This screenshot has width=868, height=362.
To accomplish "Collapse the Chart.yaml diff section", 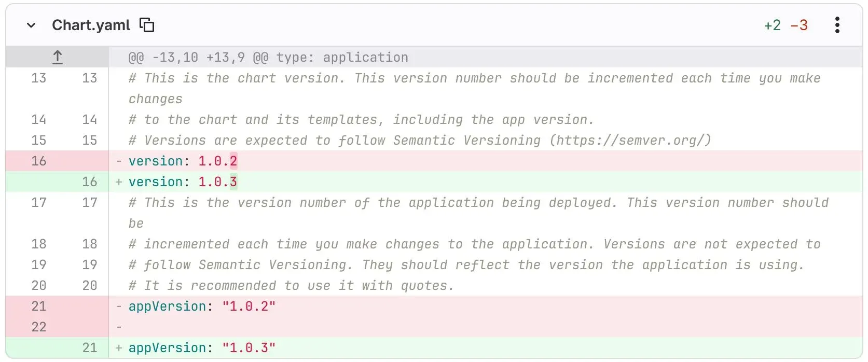I will [x=31, y=24].
